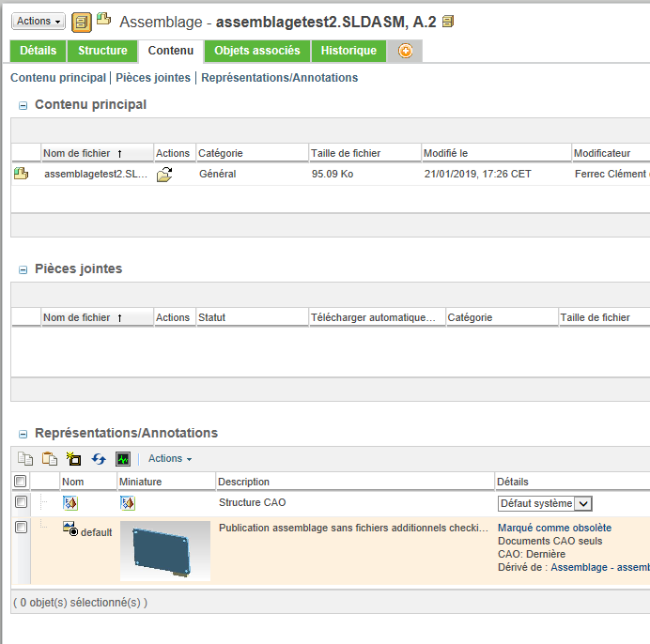Click the Général category cell
Screen dimensions: 650x644
218,174
